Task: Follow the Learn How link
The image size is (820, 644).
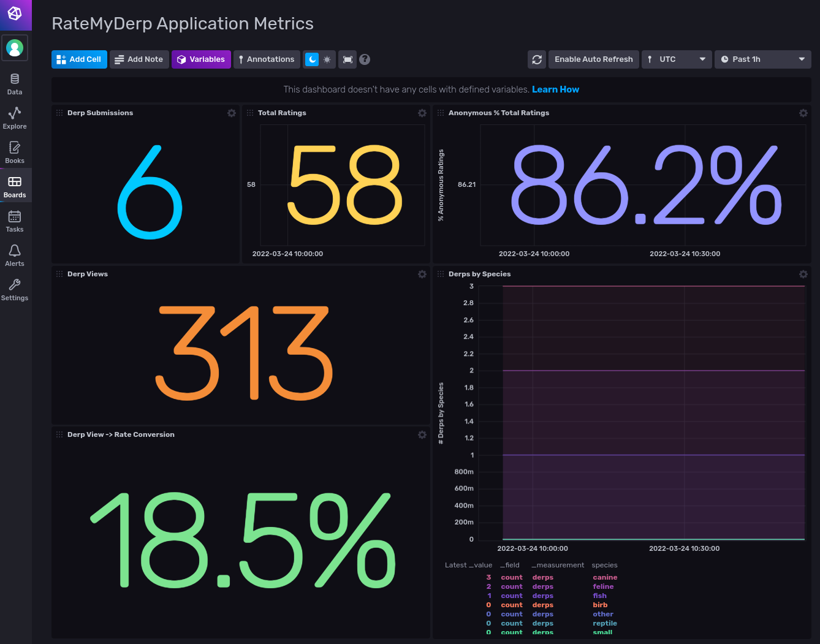Action: point(555,89)
